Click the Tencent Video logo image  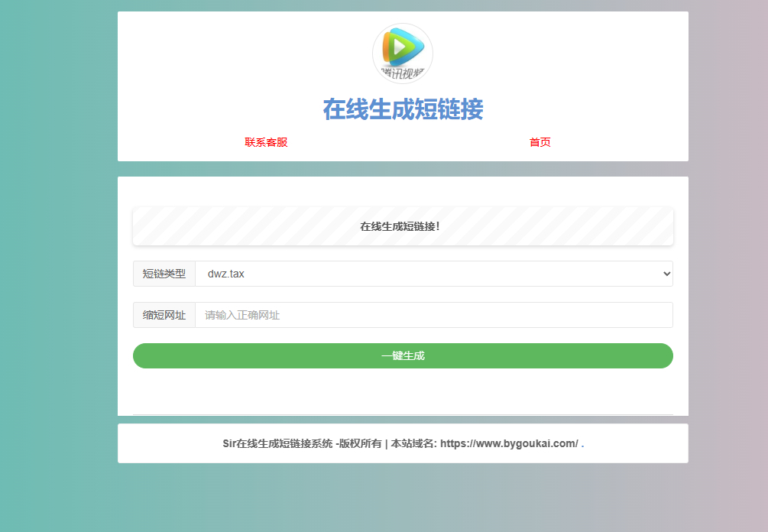pos(403,54)
